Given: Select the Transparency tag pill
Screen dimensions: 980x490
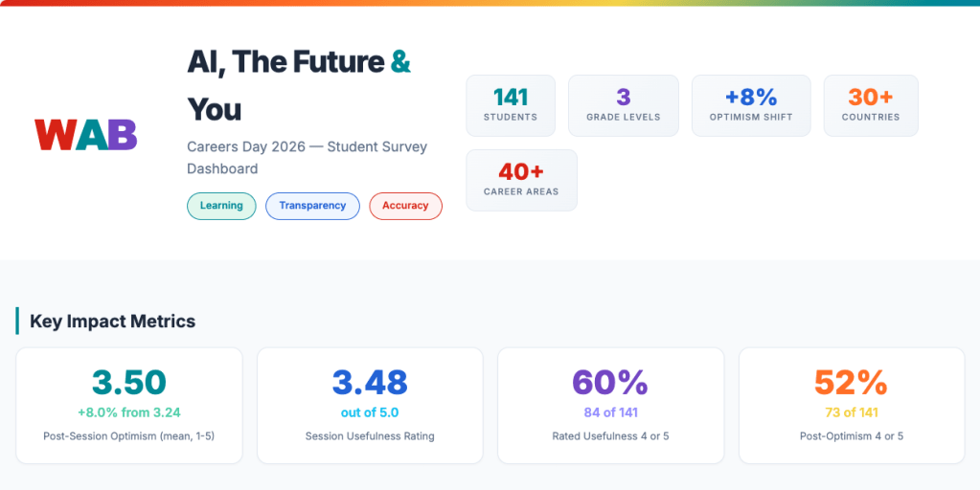Looking at the screenshot, I should 312,206.
